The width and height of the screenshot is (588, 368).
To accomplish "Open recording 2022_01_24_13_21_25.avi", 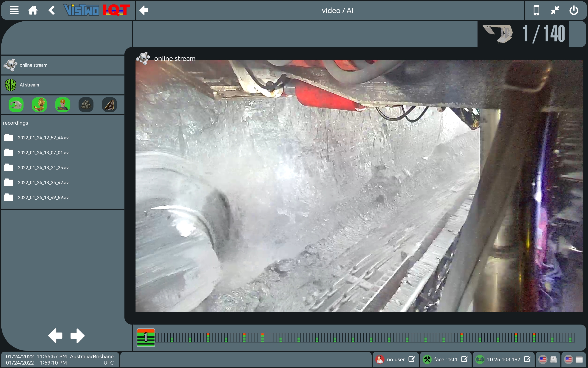I will [63, 168].
